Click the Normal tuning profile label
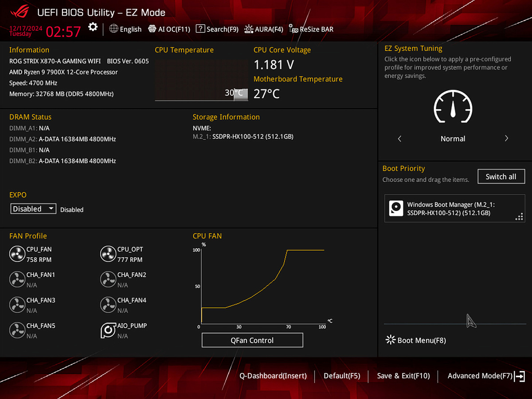This screenshot has width=532, height=399. click(453, 139)
